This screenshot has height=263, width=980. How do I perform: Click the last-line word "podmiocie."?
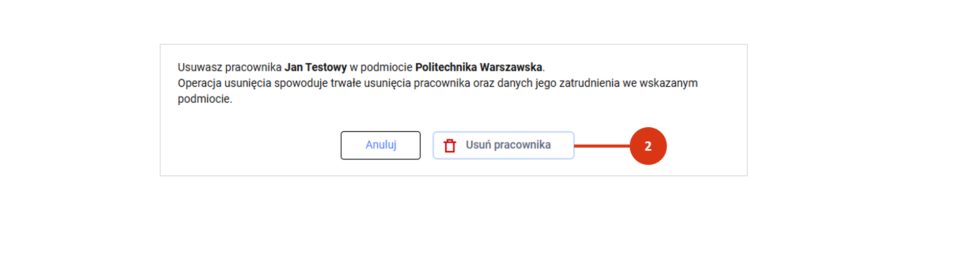[x=205, y=99]
